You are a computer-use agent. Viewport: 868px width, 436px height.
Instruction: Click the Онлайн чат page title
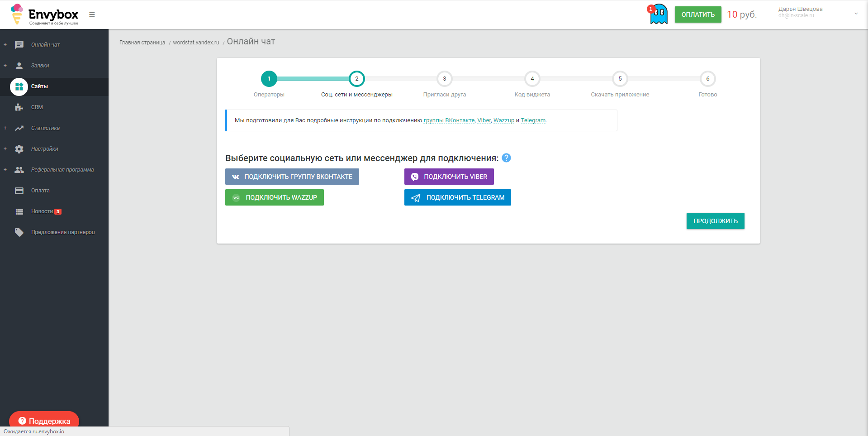tap(251, 42)
